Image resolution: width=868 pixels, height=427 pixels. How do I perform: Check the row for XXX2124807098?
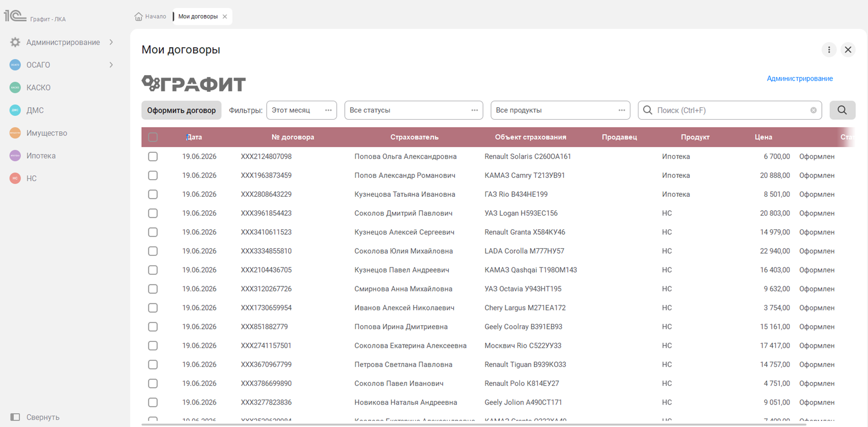153,156
